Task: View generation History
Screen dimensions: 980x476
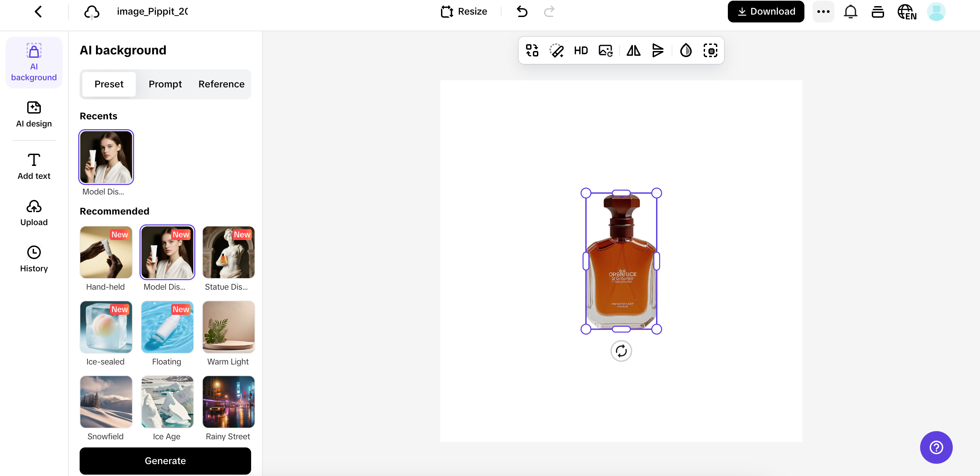Action: tap(33, 258)
